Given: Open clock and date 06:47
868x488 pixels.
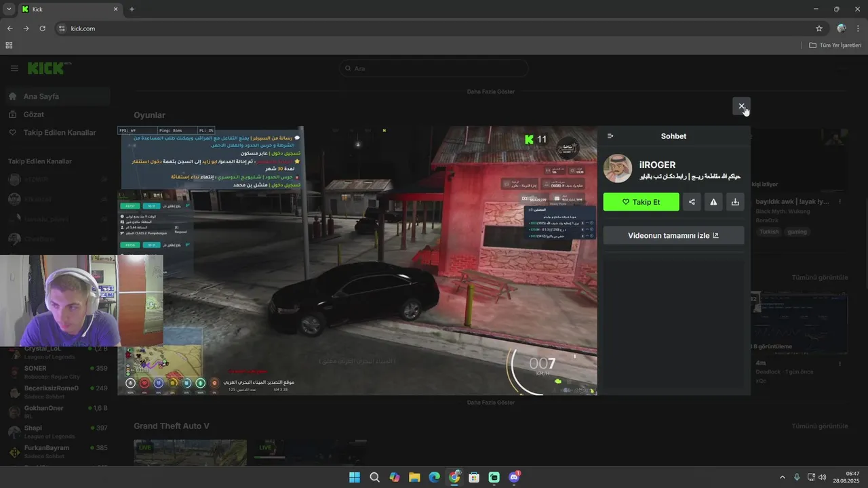Looking at the screenshot, I should tap(846, 477).
